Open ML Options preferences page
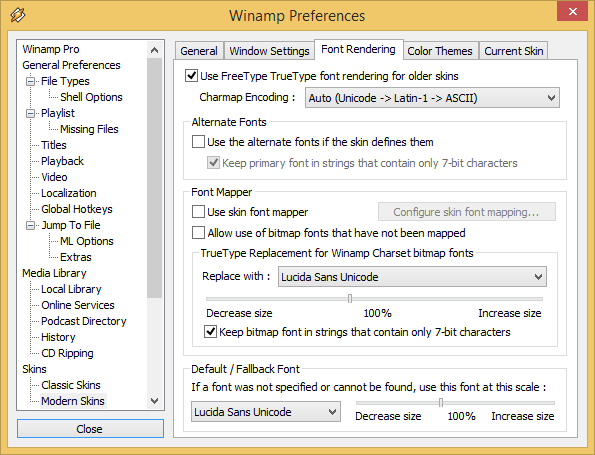Screen dimensions: 595x455 (x=87, y=241)
